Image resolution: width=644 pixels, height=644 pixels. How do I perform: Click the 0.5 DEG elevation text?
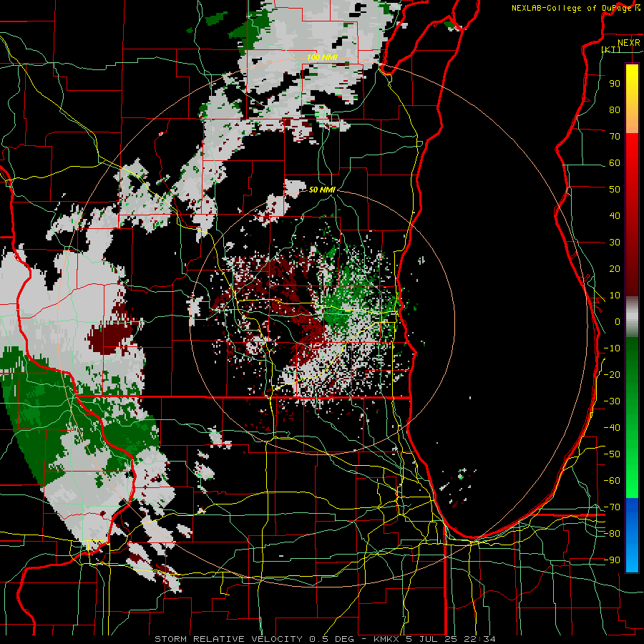(x=334, y=639)
